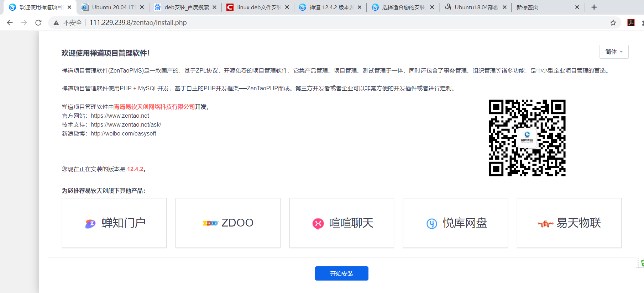
Task: Click the not-secure warning triangle icon
Action: pyautogui.click(x=56, y=23)
